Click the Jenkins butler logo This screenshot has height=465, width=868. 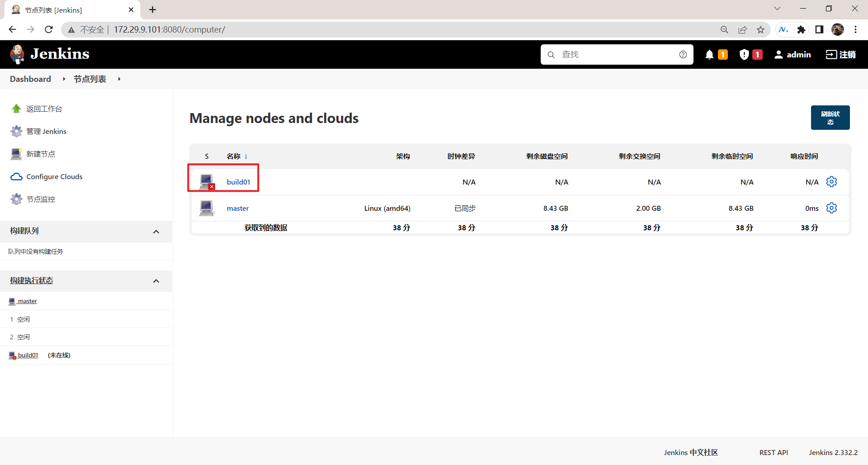click(x=18, y=54)
